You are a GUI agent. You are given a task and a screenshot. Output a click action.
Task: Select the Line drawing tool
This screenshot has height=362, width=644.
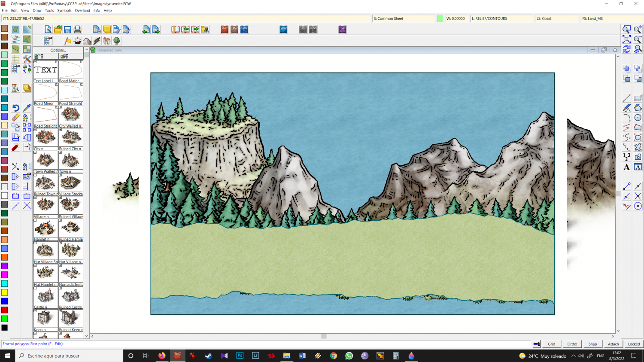[627, 98]
